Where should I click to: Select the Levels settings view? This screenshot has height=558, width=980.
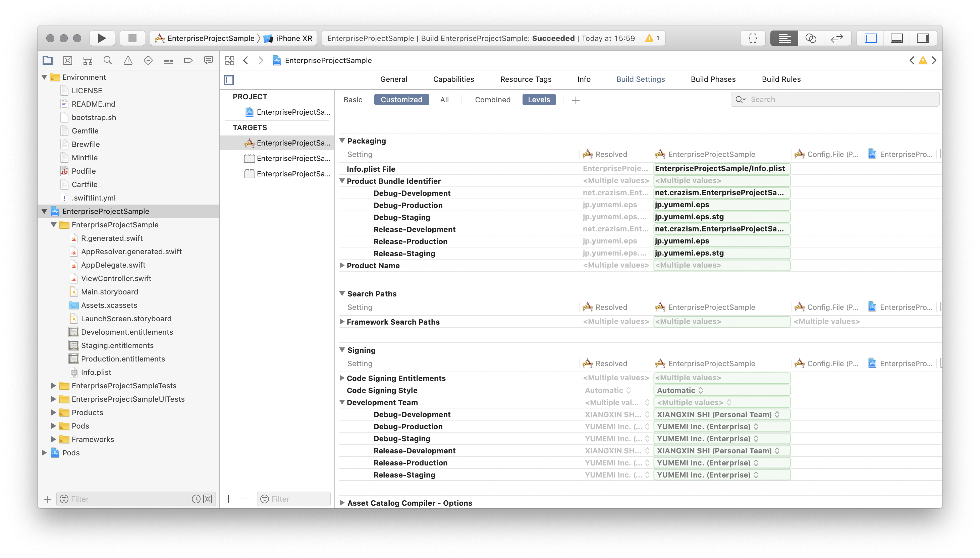[x=539, y=100]
